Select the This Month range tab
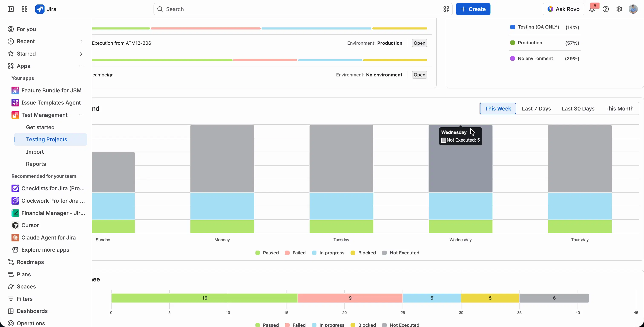Screen dimensions: 644x327 click(x=619, y=109)
